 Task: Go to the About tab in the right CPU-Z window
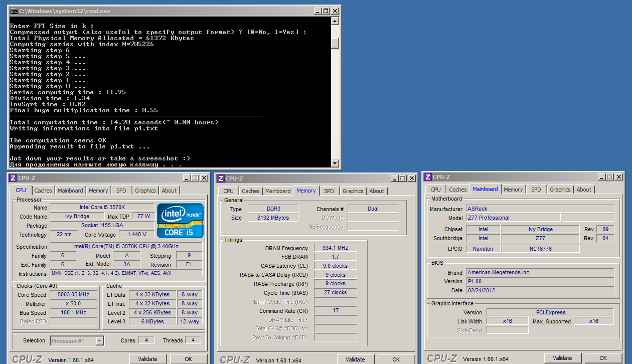tap(584, 190)
